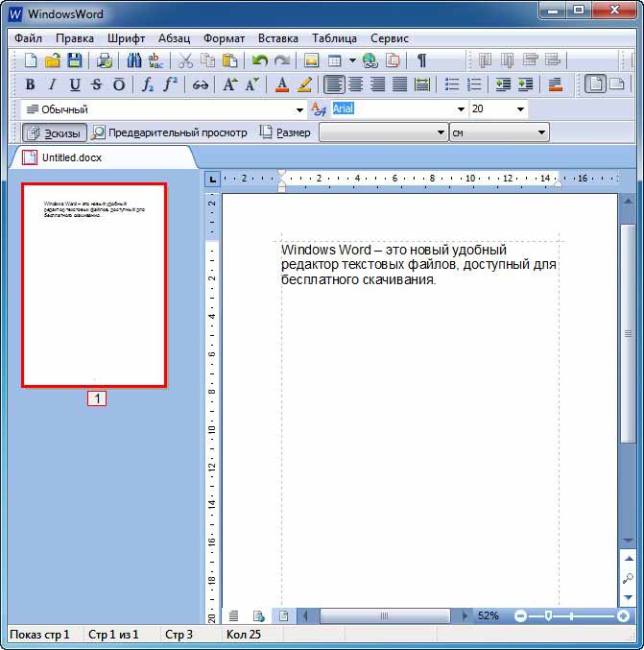Align the text left
This screenshot has height=650, width=644.
coord(334,84)
